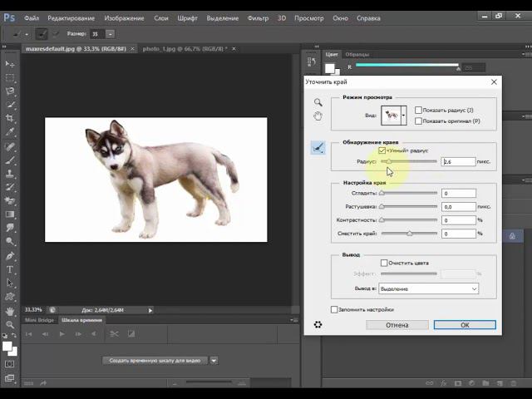Select the Eraser tool
Viewport: 532px width, 399px height.
click(10, 200)
